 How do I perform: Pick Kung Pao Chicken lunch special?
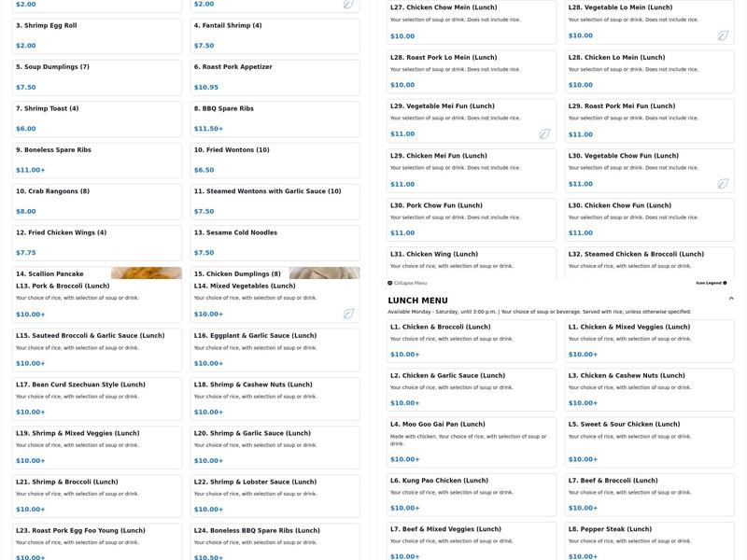point(472,495)
